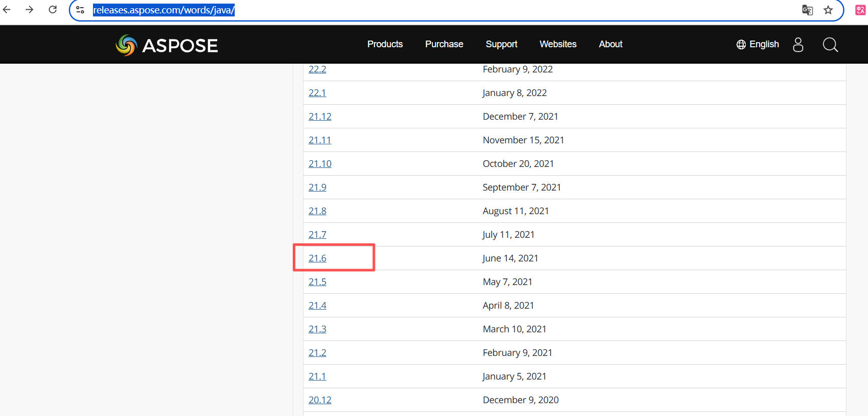
Task: Open release version 21.8 link
Action: click(x=317, y=211)
